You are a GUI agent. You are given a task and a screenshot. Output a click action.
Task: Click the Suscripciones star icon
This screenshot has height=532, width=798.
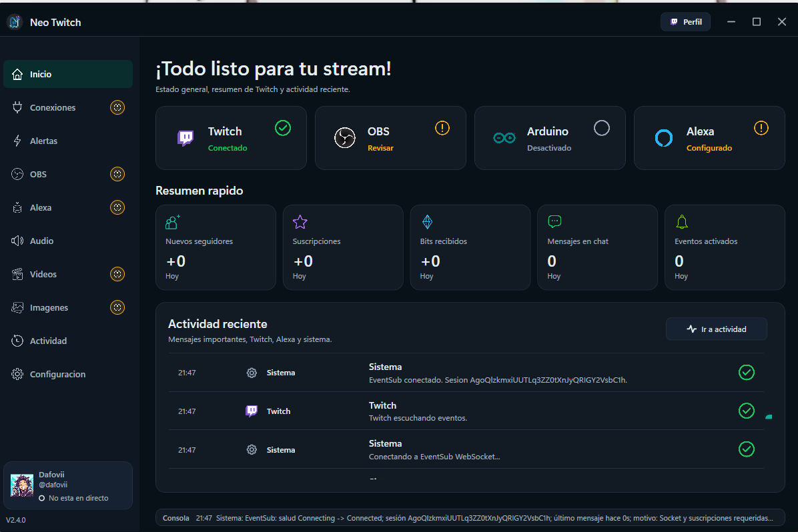tap(300, 222)
